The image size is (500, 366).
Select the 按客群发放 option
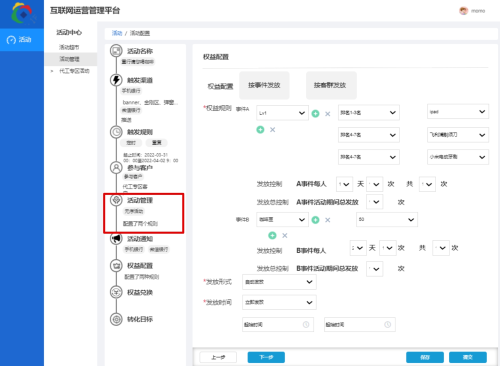tap(331, 85)
